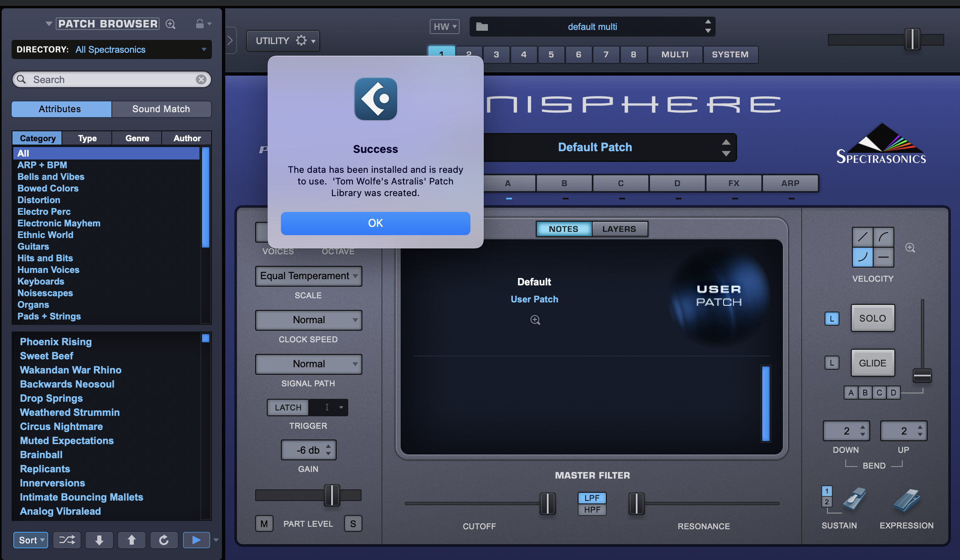Open the Sort dropdown
Image resolution: width=960 pixels, height=560 pixels.
point(31,540)
